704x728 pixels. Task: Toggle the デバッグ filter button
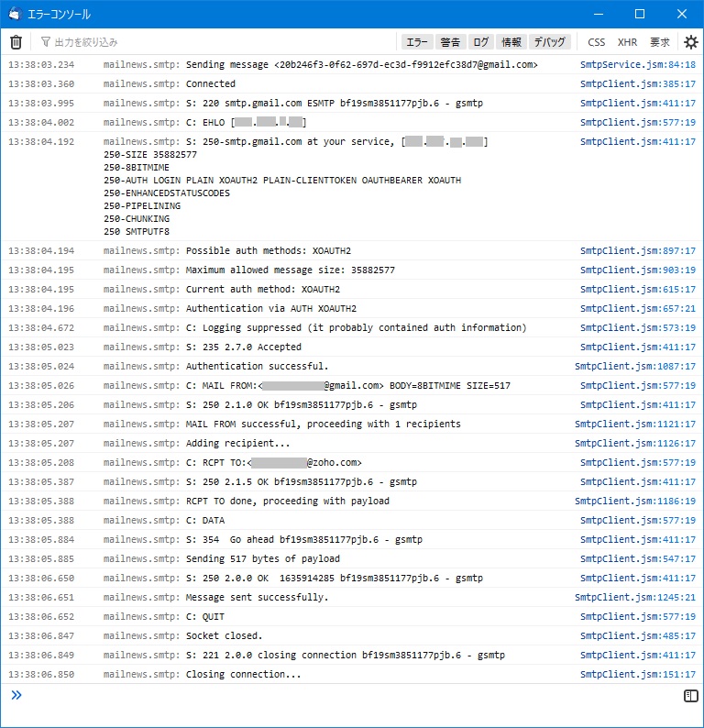(550, 42)
